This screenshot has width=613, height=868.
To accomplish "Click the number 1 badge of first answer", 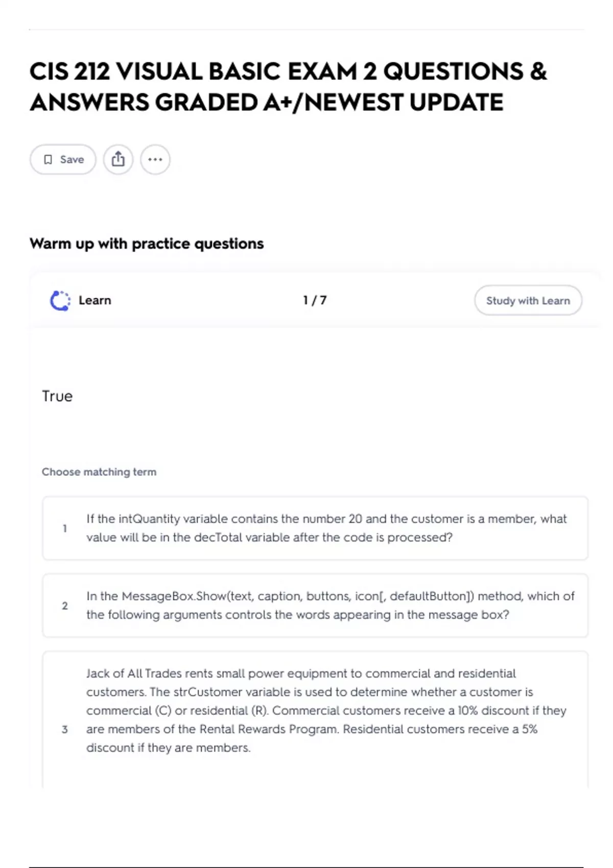I will (x=65, y=528).
